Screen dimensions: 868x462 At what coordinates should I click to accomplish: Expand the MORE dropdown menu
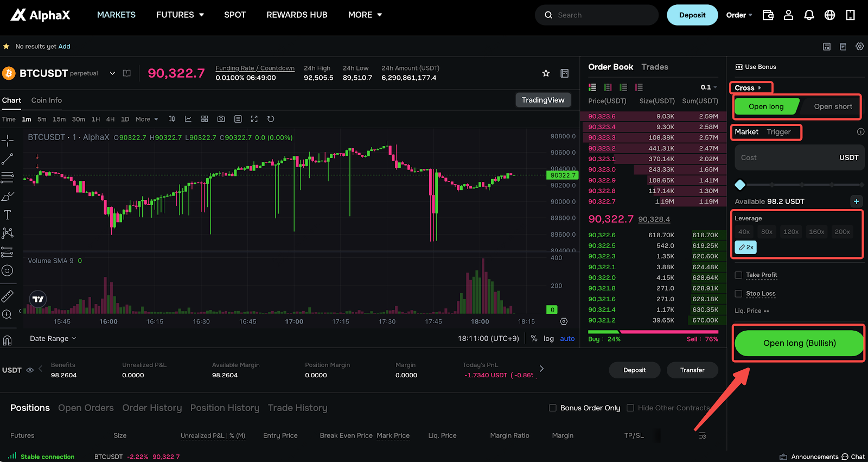365,15
